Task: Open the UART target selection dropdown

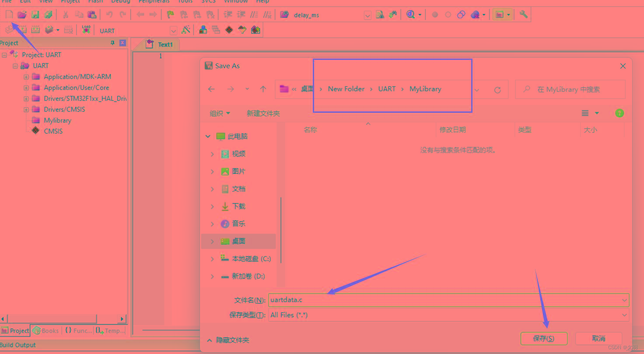Action: click(x=174, y=31)
